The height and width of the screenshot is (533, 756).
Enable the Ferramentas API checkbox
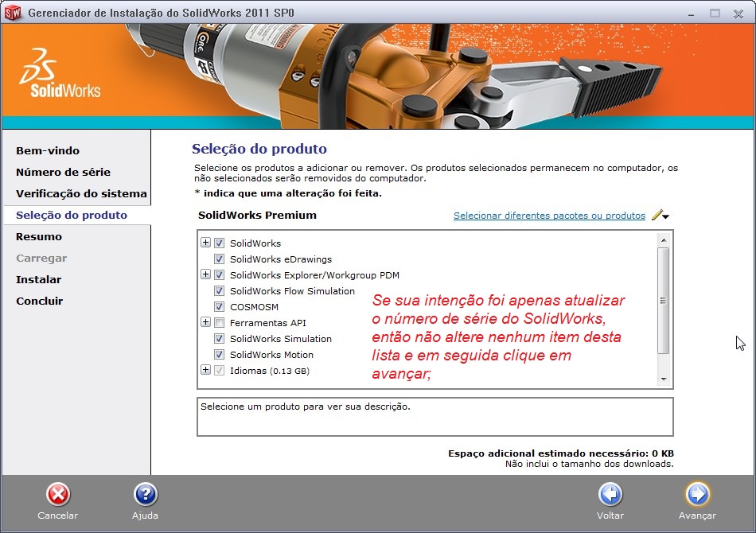219,322
